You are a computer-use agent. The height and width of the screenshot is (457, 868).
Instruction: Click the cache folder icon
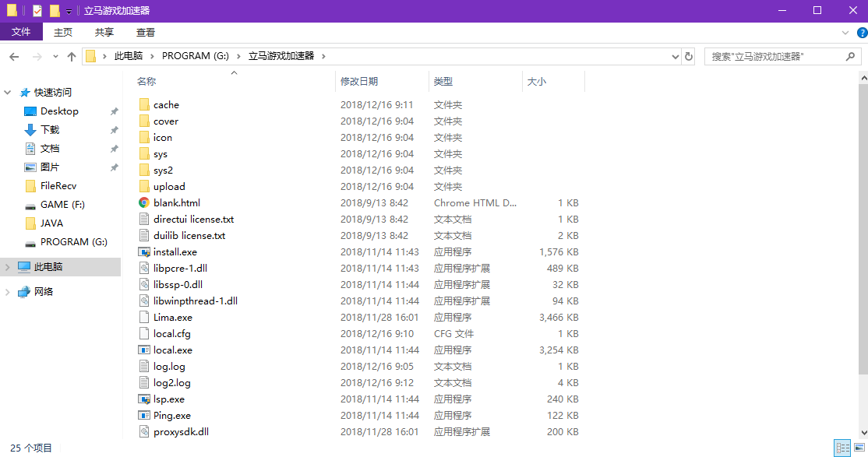coord(144,104)
